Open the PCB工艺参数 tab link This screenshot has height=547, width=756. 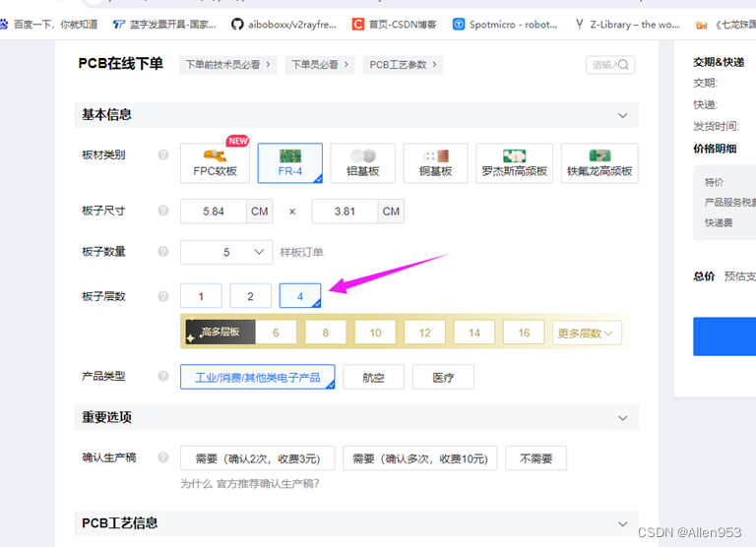click(403, 65)
